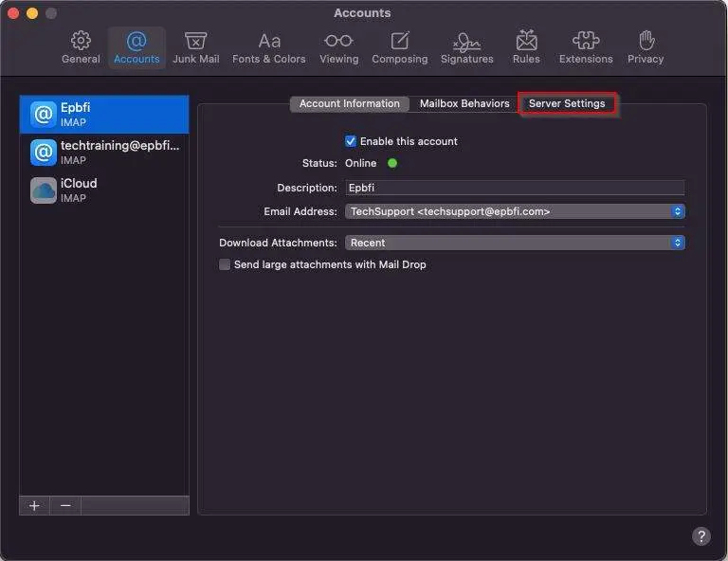Enable Send large attachments with Mail Drop

pyautogui.click(x=225, y=265)
